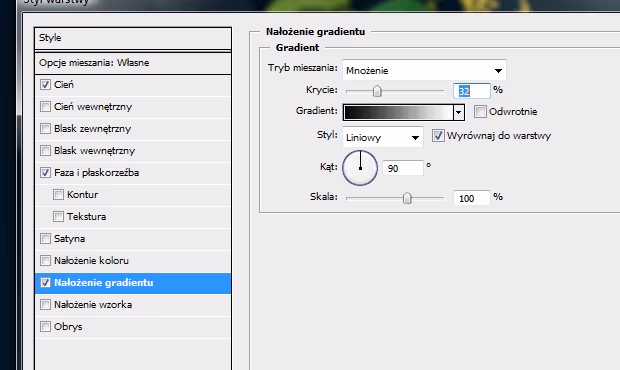Untick Wyrównaj do warstwy checkbox
This screenshot has height=370, width=620.
click(438, 136)
